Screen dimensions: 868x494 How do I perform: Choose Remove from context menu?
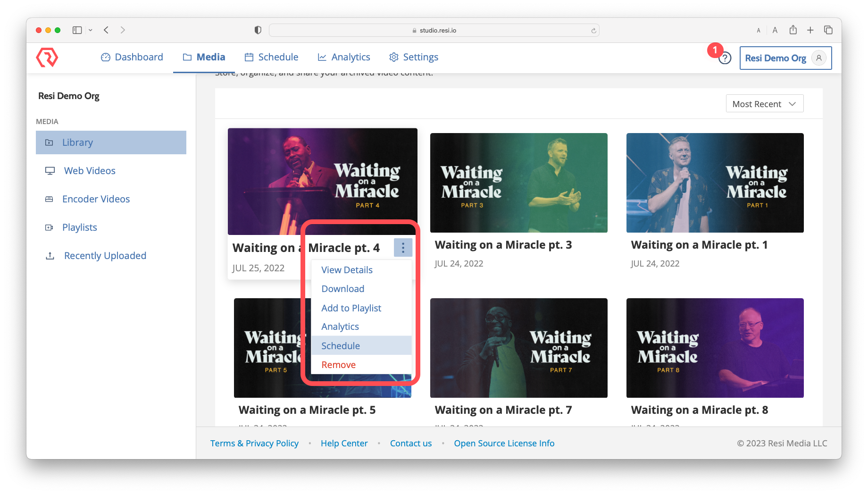pos(361,365)
